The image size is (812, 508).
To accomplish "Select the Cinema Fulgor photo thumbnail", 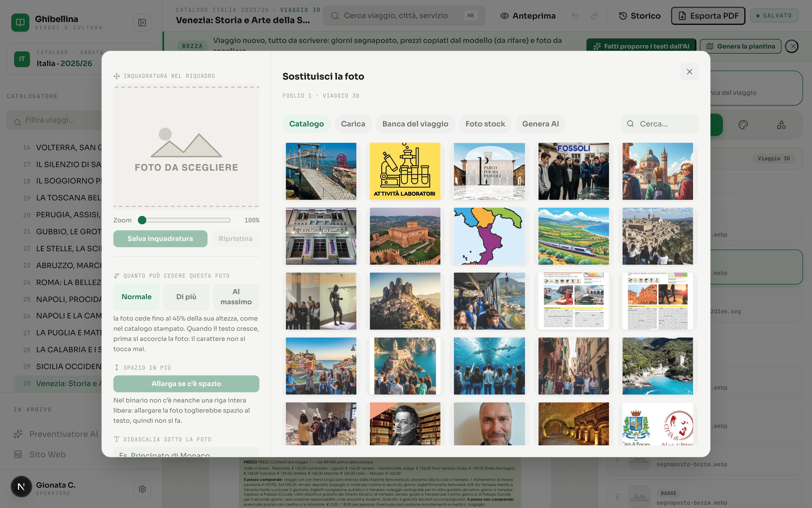I will (x=321, y=236).
